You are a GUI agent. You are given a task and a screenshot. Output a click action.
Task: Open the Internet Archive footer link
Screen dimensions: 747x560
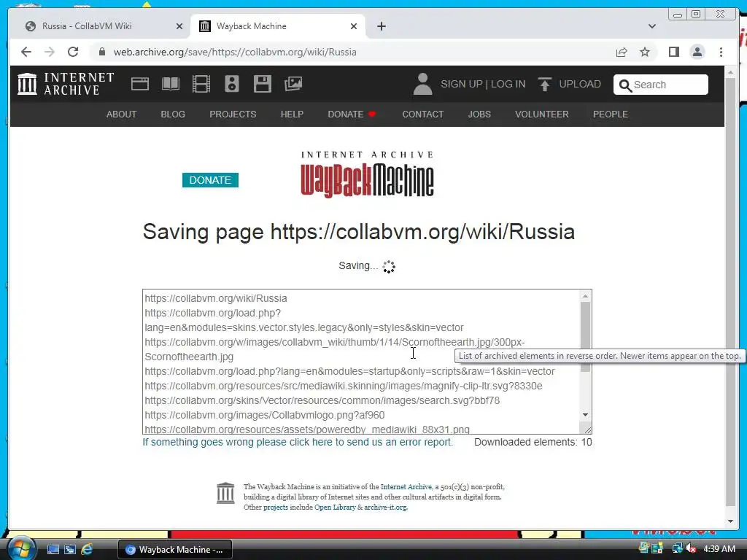[x=406, y=486]
